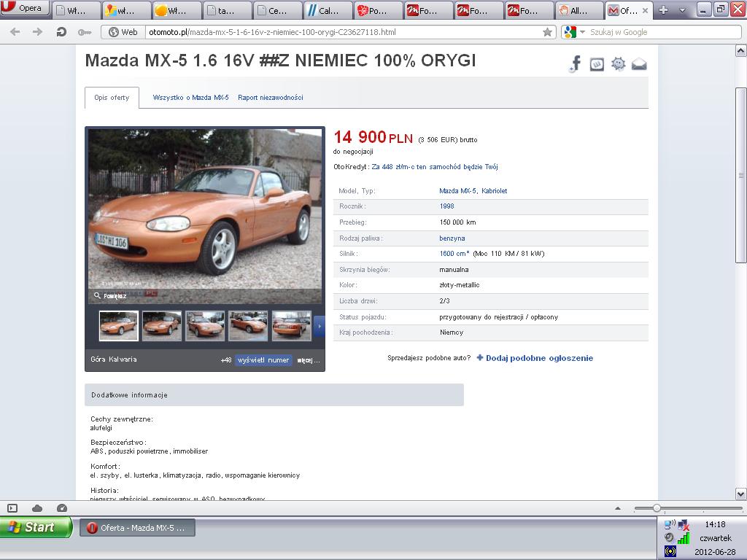Share the offer on Facebook icon

point(576,63)
